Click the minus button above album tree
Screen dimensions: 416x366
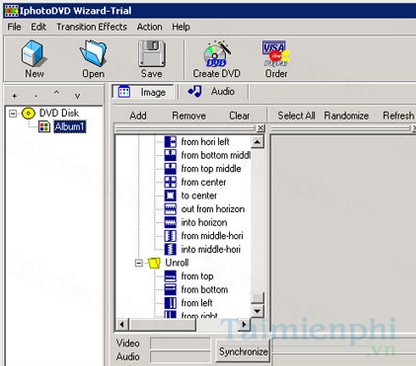[x=36, y=96]
